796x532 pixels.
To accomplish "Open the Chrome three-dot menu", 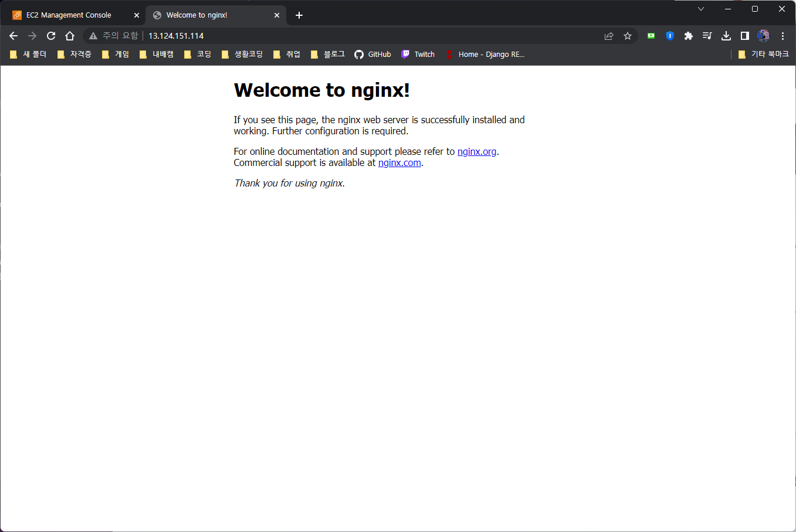I will 783,36.
